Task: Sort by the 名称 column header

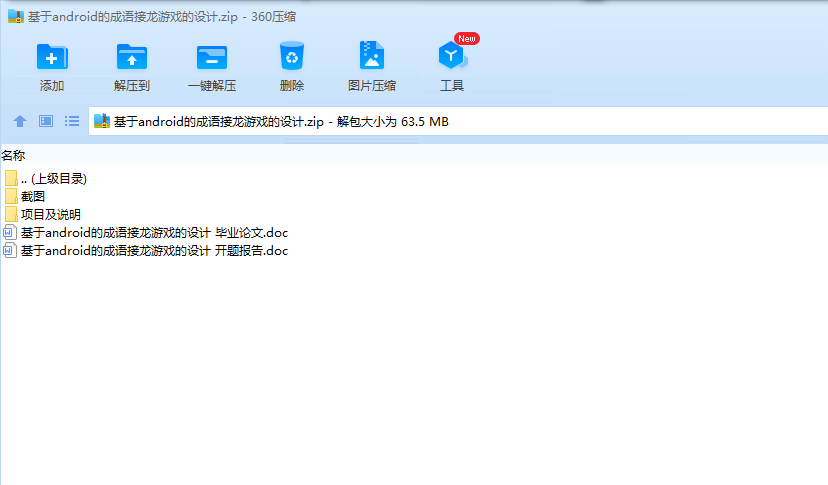Action: (x=13, y=156)
